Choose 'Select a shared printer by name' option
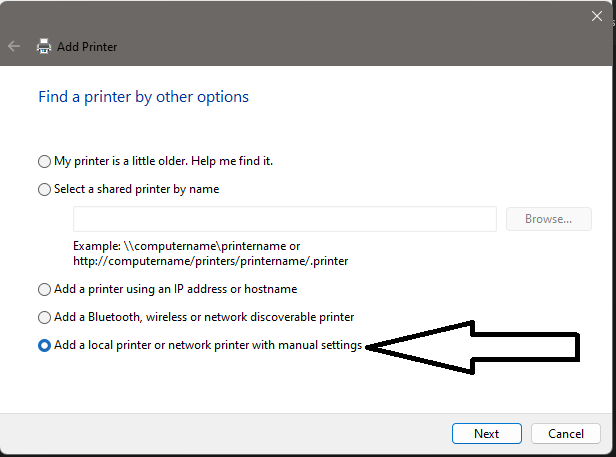This screenshot has height=457, width=616. point(44,189)
